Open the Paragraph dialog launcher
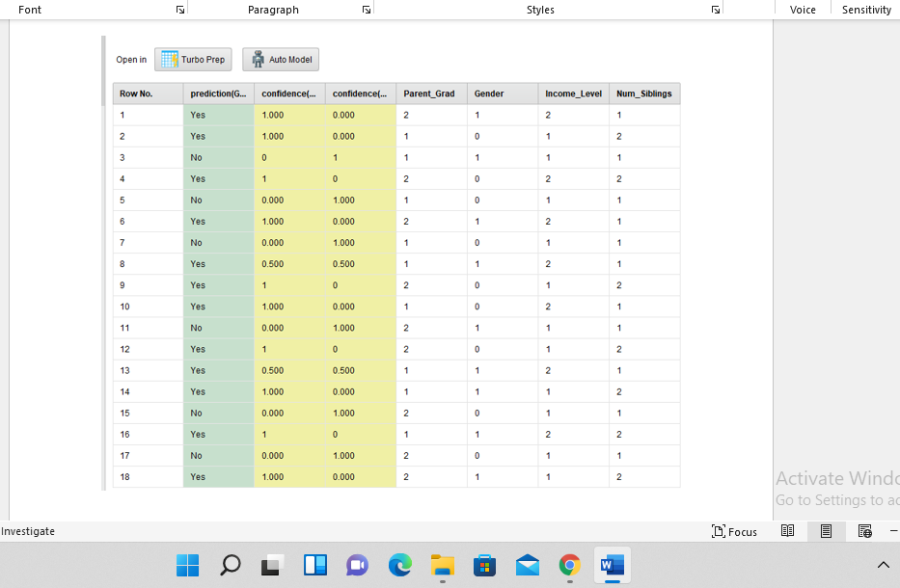 click(x=366, y=9)
